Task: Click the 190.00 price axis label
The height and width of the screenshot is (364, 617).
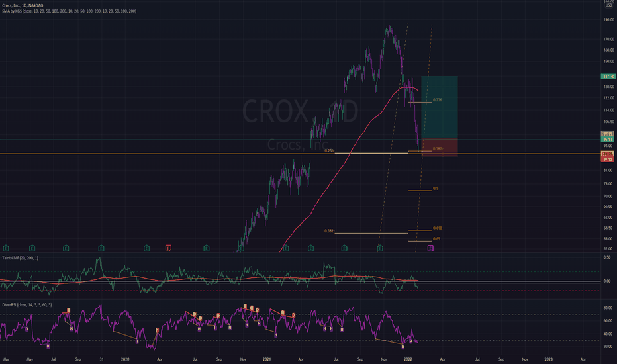Action: pyautogui.click(x=609, y=20)
